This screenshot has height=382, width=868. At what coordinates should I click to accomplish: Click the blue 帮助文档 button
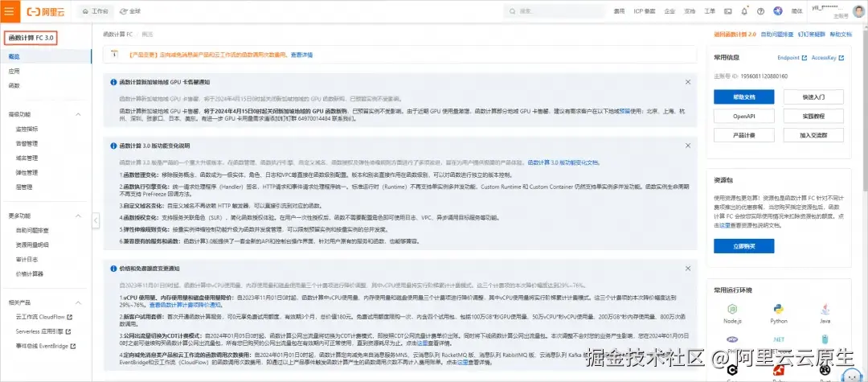[744, 97]
